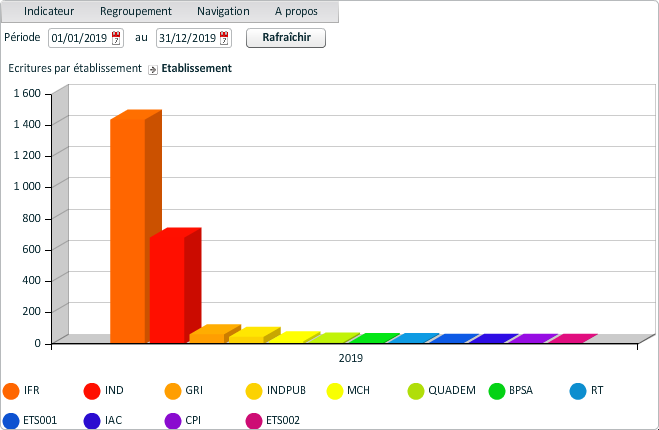Viewport: 659px width, 430px height.
Task: Click the Période label
Action: 22,37
